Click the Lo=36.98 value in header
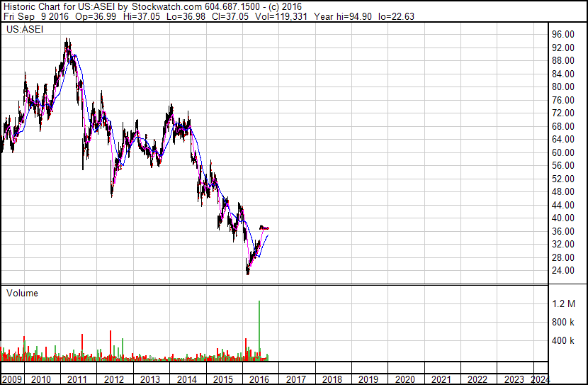Viewport: 588px width, 385px height. coord(186,16)
